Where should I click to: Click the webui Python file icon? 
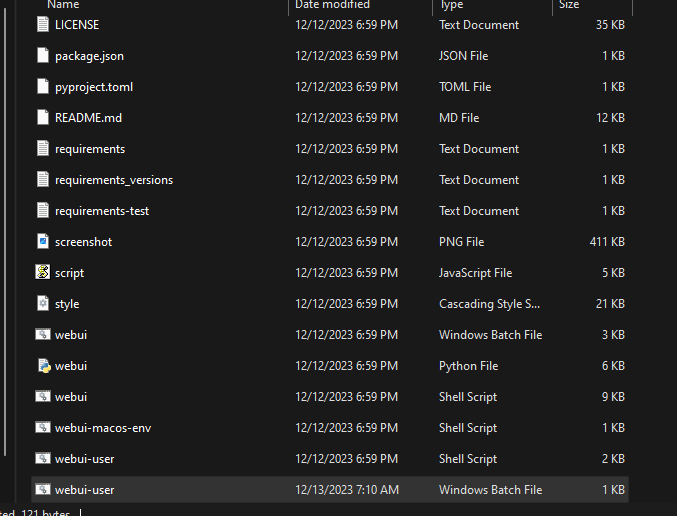tap(44, 366)
